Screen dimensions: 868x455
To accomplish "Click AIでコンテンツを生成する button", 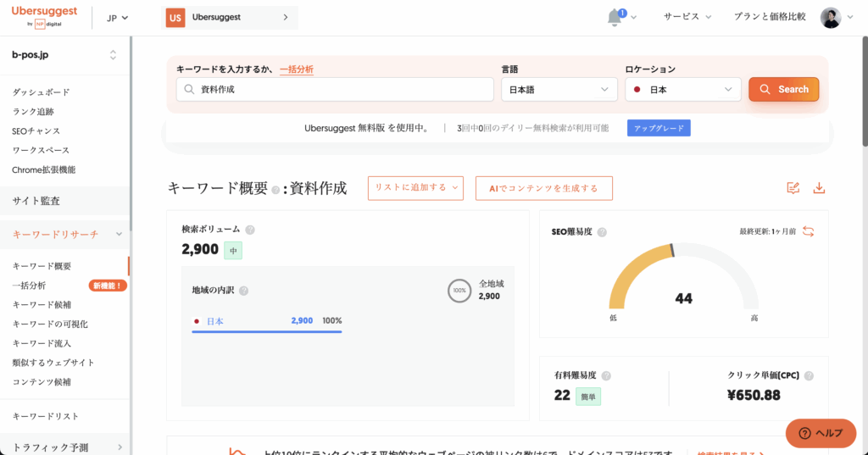I will 543,188.
